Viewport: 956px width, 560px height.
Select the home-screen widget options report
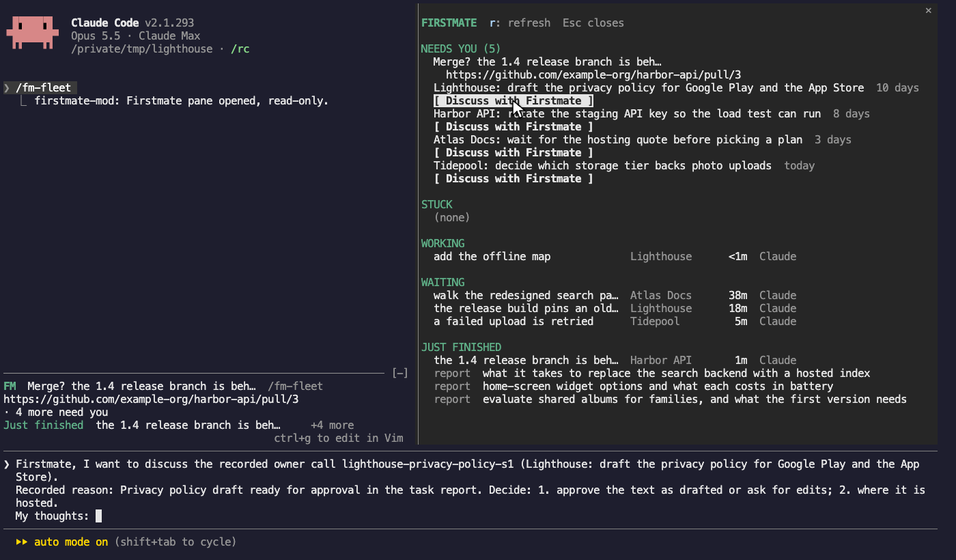coord(634,386)
